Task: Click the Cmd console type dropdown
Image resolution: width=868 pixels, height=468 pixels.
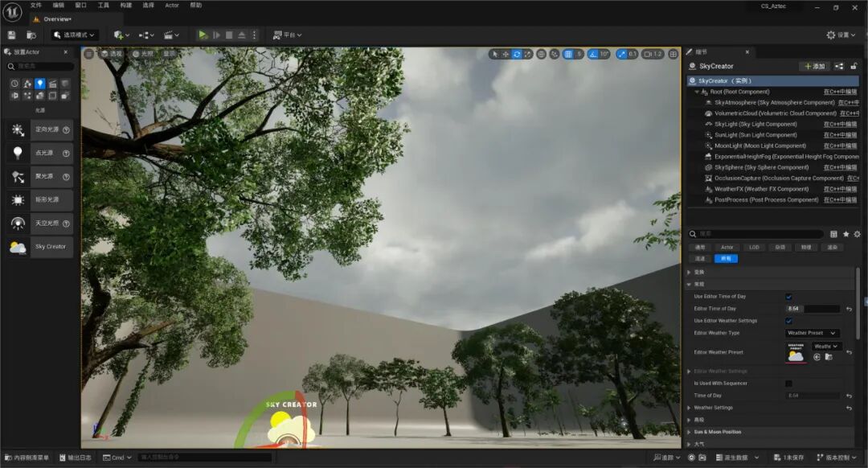Action: point(117,458)
